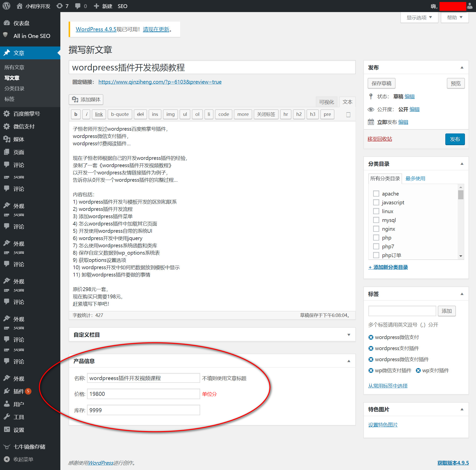Click category list scrollbar down arrow
This screenshot has width=476, height=470.
(461, 256)
